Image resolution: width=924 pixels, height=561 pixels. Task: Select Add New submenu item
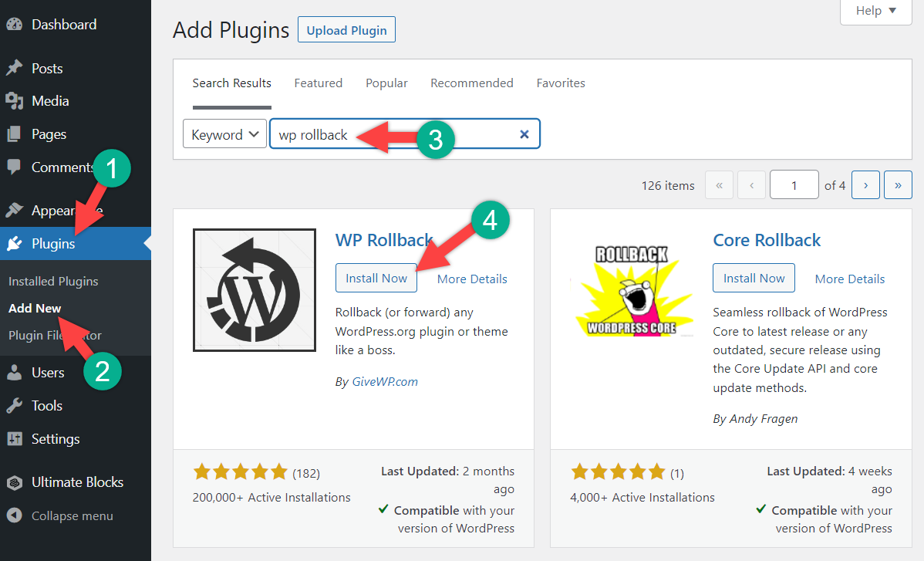coord(35,308)
